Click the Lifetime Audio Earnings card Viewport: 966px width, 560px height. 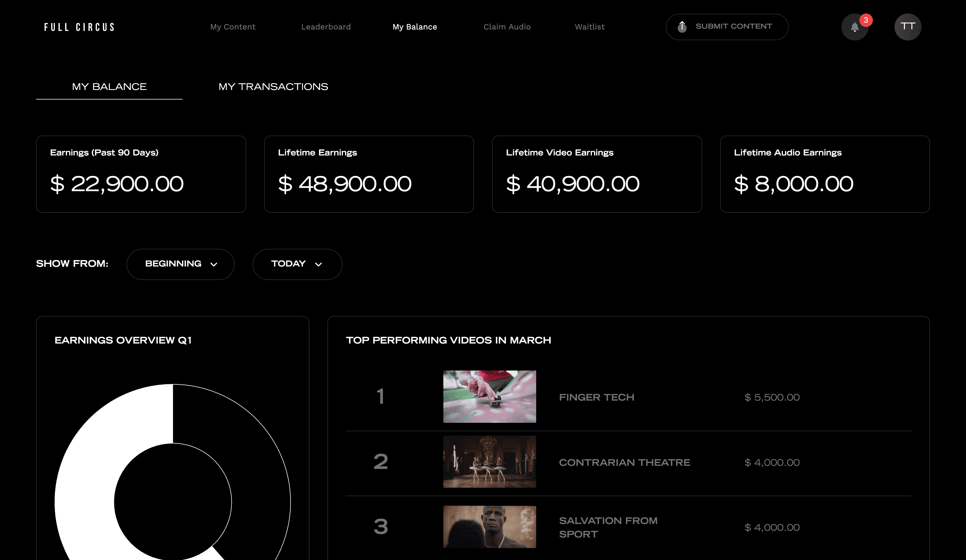825,174
